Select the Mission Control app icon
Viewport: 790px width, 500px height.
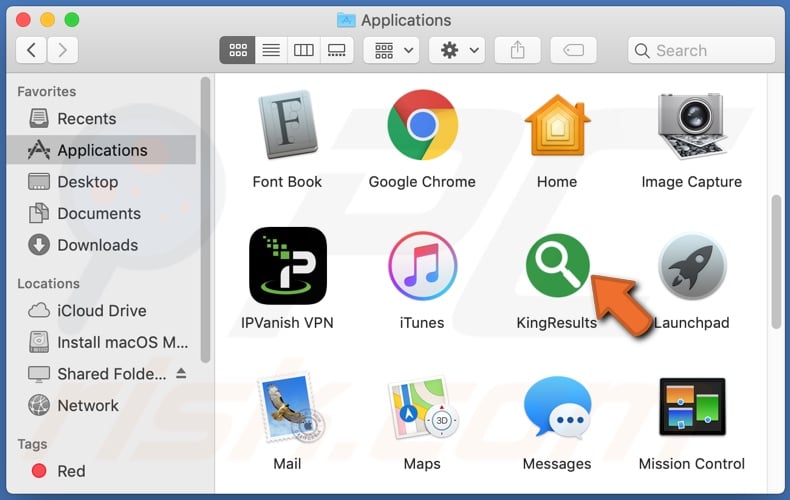[692, 406]
